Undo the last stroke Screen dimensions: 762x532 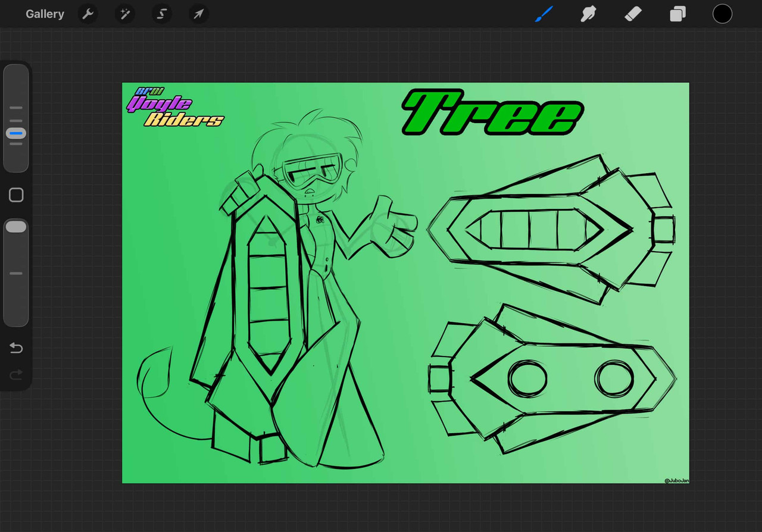coord(16,348)
